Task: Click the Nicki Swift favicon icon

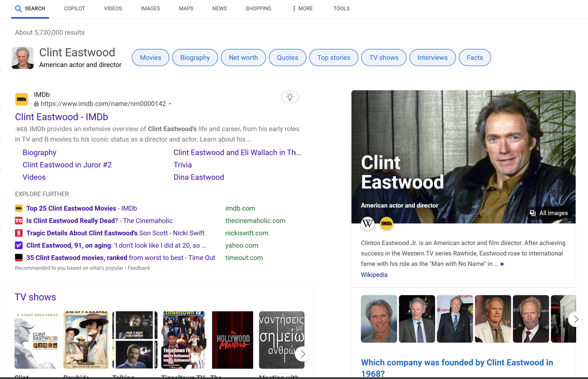Action: 19,233
